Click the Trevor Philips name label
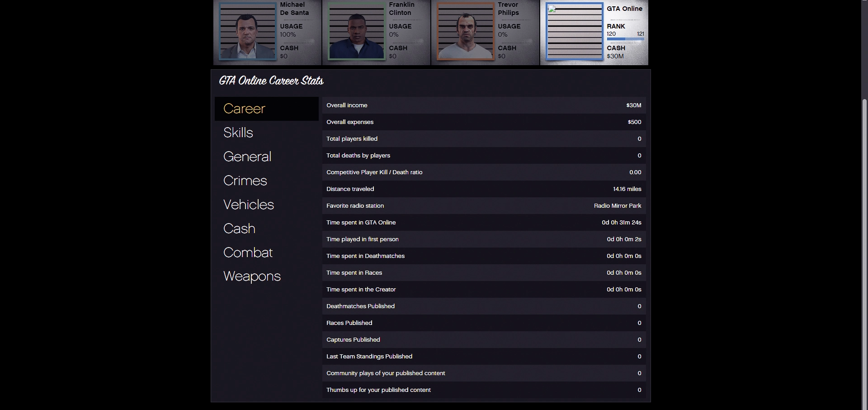Image resolution: width=868 pixels, height=410 pixels. 509,9
